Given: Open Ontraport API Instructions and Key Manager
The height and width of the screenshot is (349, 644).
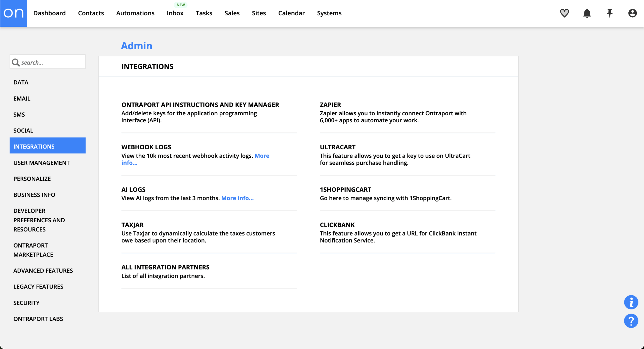Looking at the screenshot, I should 200,105.
